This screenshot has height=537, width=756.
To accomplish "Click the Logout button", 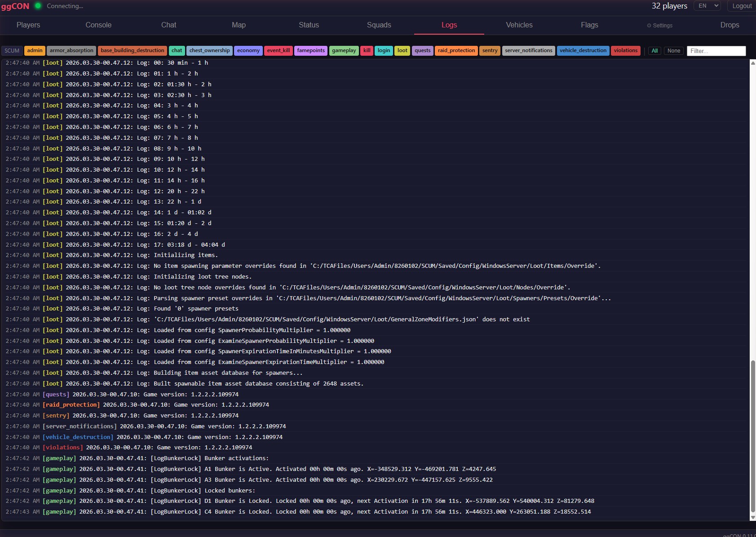I will pos(742,6).
